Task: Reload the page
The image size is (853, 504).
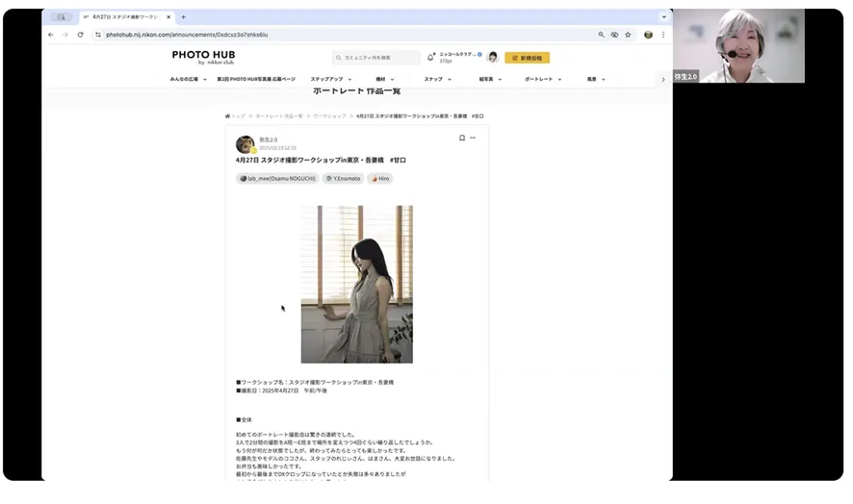Action: (x=80, y=35)
